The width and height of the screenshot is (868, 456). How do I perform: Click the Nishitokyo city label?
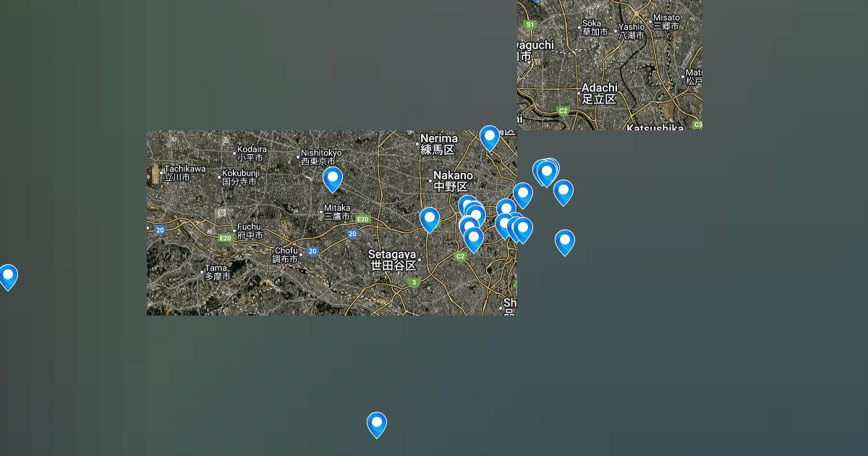click(321, 157)
